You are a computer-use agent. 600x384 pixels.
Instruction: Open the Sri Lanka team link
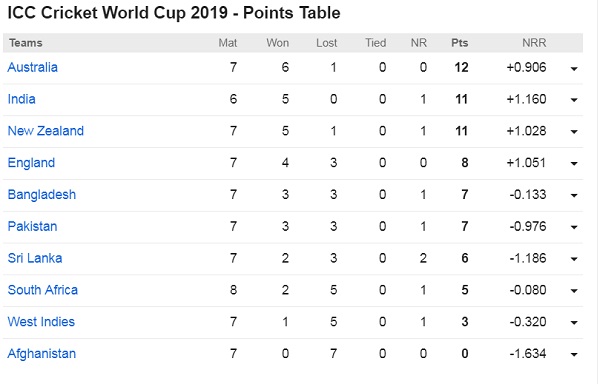(x=35, y=258)
